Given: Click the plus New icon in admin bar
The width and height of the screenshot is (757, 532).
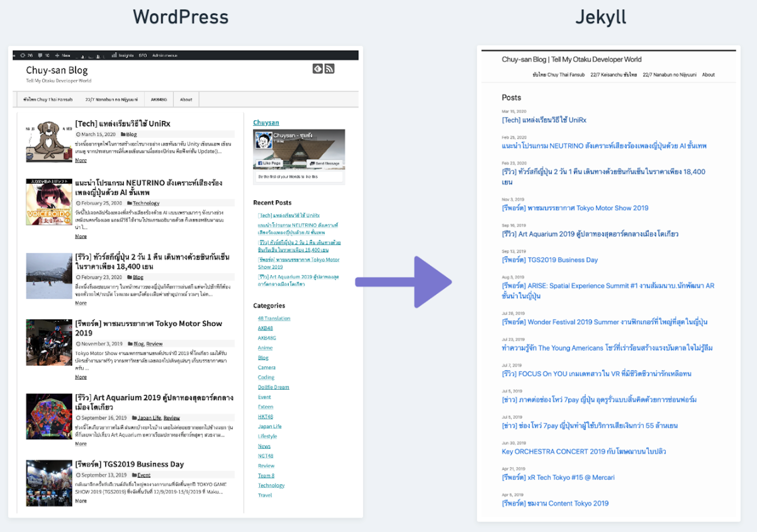Looking at the screenshot, I should coord(57,55).
